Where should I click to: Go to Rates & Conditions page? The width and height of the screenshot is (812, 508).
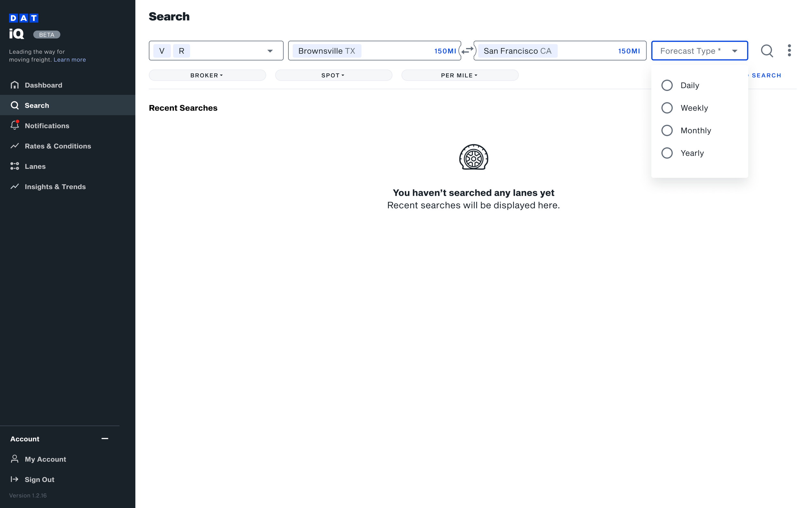pos(58,146)
